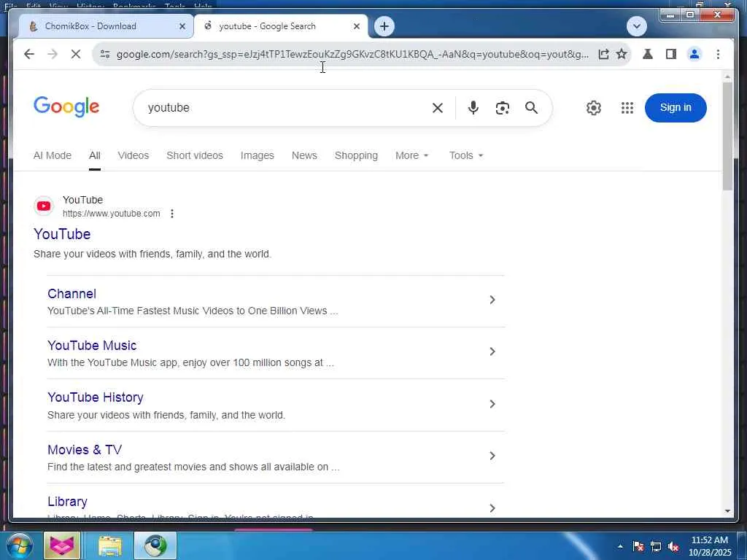Toggle the browser side panel

pyautogui.click(x=671, y=54)
